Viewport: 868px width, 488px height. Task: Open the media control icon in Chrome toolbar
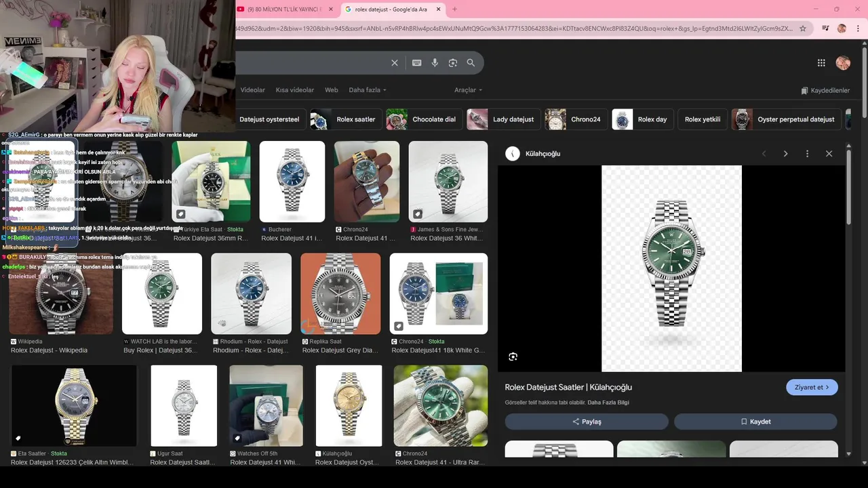[825, 28]
